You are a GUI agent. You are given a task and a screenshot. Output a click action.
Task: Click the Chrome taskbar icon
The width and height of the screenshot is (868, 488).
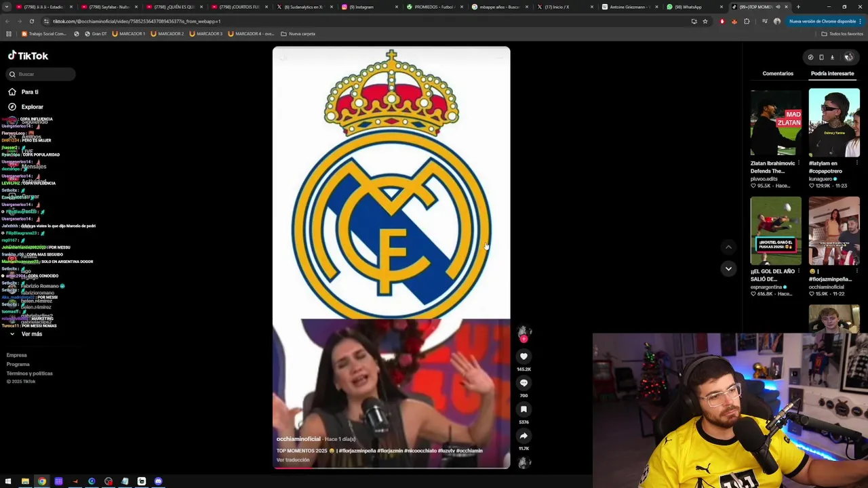tap(42, 481)
